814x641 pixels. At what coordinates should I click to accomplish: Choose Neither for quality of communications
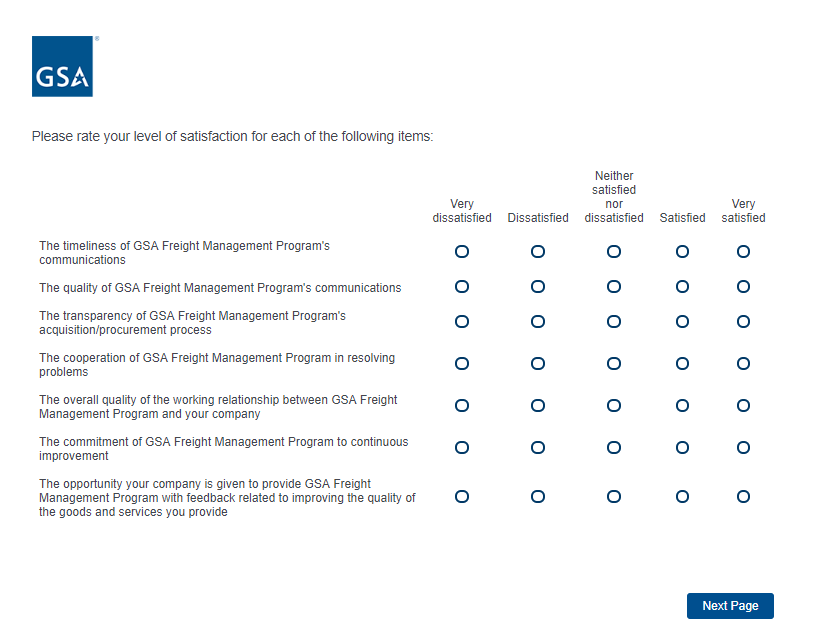614,287
